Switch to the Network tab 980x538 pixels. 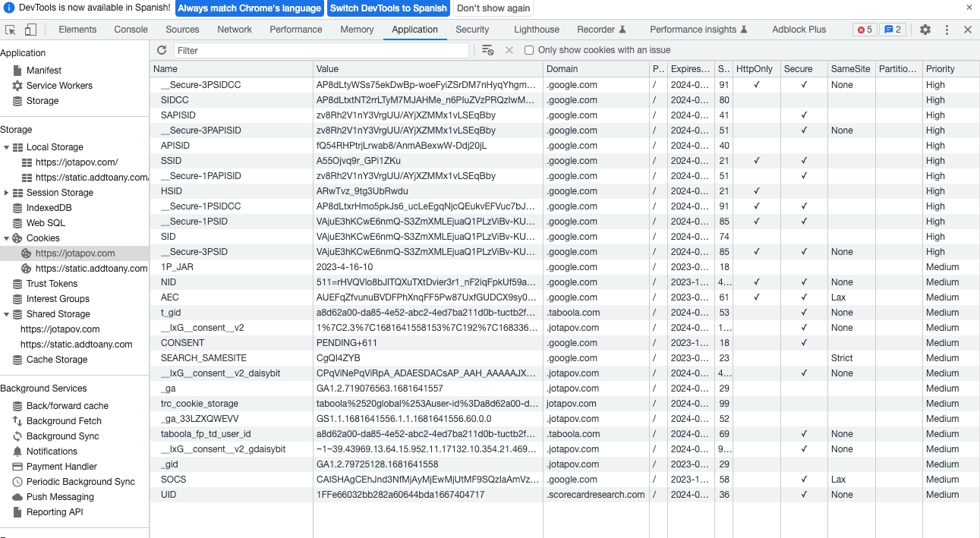(235, 30)
